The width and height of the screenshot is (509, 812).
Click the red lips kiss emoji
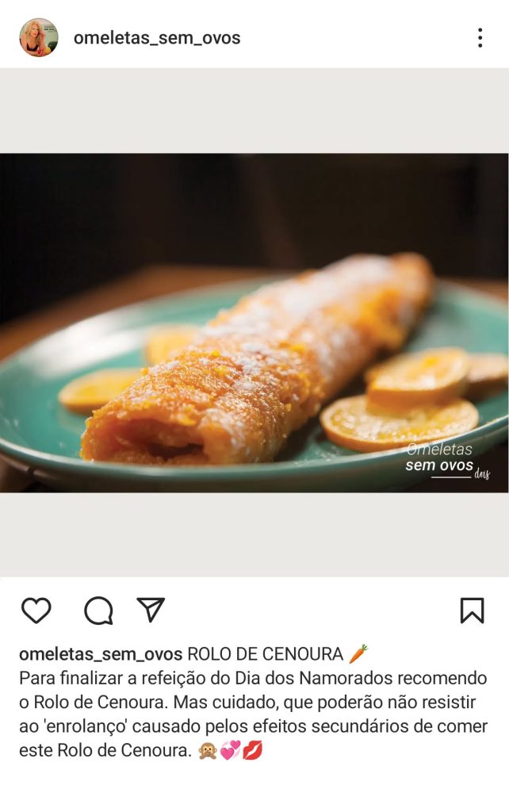(253, 750)
